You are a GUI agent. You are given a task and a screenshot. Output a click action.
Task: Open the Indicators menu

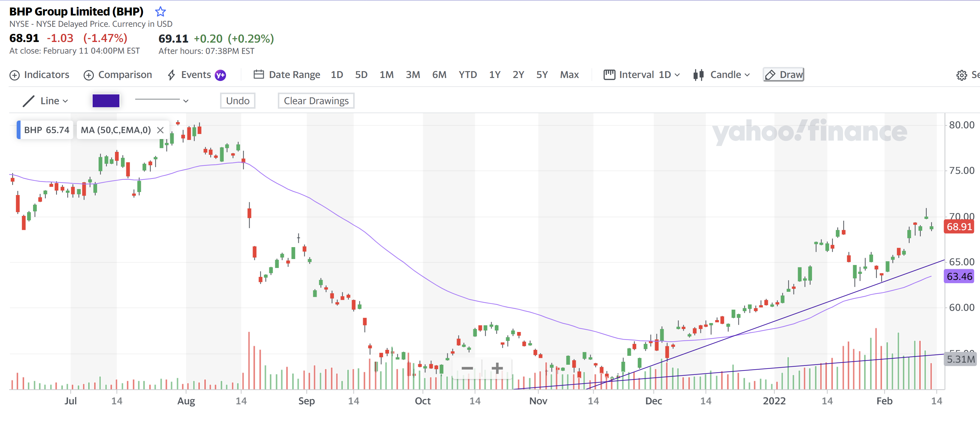[40, 75]
